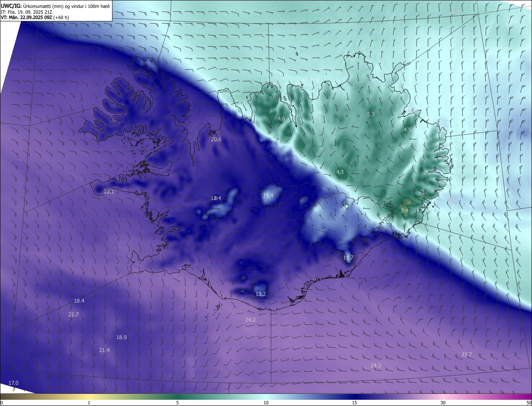Click the 5.3 value label
The height and width of the screenshot is (406, 532).
371,114
